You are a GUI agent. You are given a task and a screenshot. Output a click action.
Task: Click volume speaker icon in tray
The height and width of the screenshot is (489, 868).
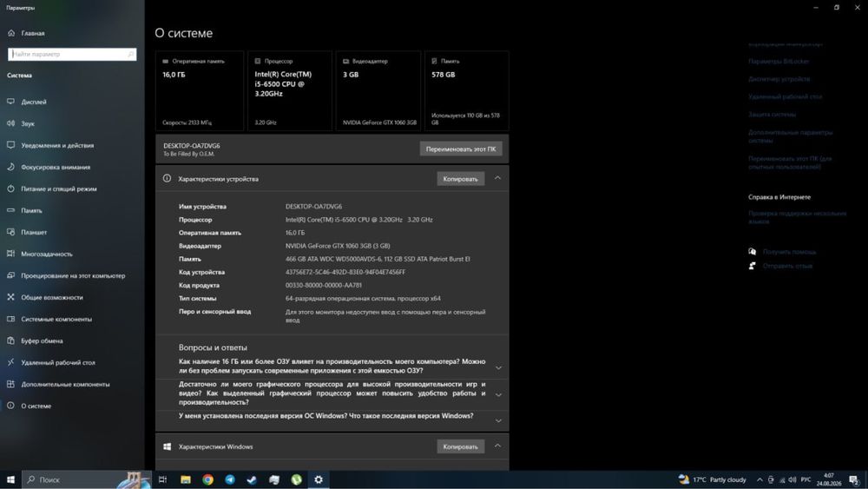792,479
